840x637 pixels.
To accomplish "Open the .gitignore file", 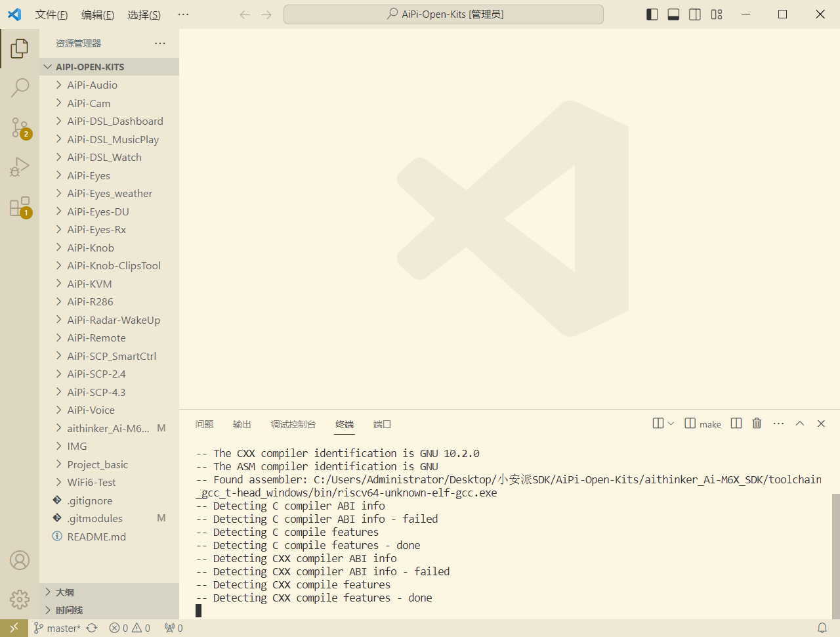I will tap(109, 500).
